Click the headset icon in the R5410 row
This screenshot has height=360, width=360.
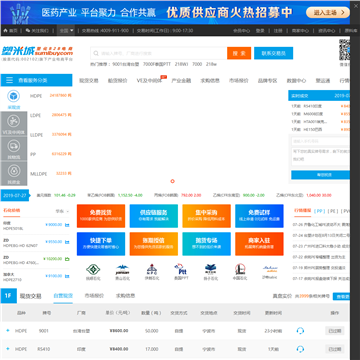[x=300, y=349]
